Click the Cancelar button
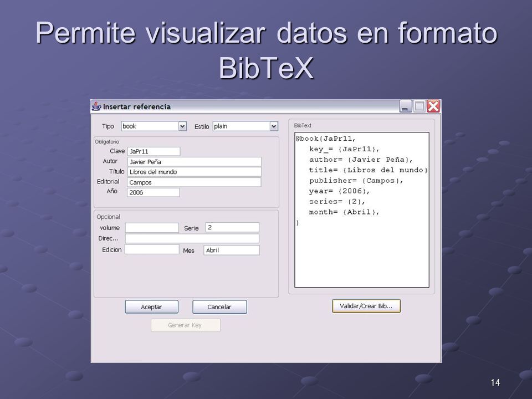This screenshot has height=399, width=532. pyautogui.click(x=219, y=306)
